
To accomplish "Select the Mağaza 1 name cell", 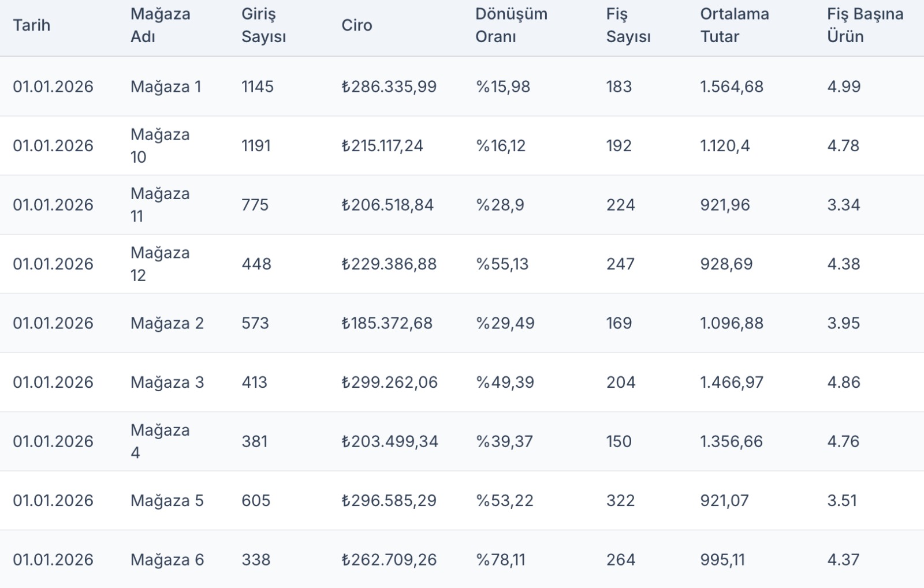I will [x=166, y=87].
